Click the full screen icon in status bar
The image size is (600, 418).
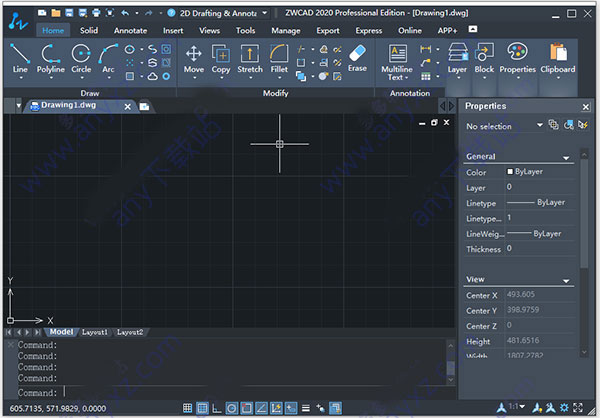tap(578, 407)
